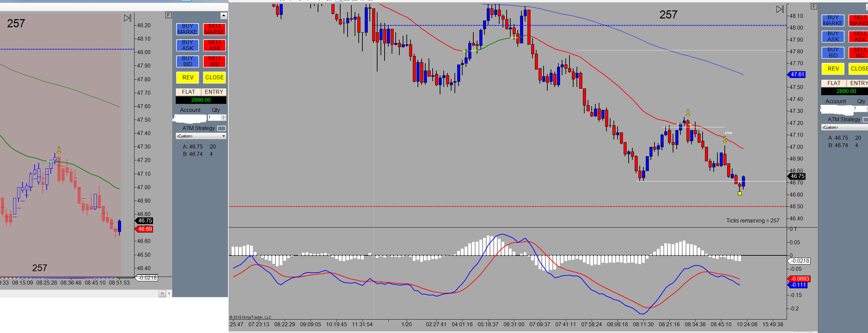Click yellow down-arrow marker on left chart
Screen dimensions: 868x333
(x=59, y=150)
